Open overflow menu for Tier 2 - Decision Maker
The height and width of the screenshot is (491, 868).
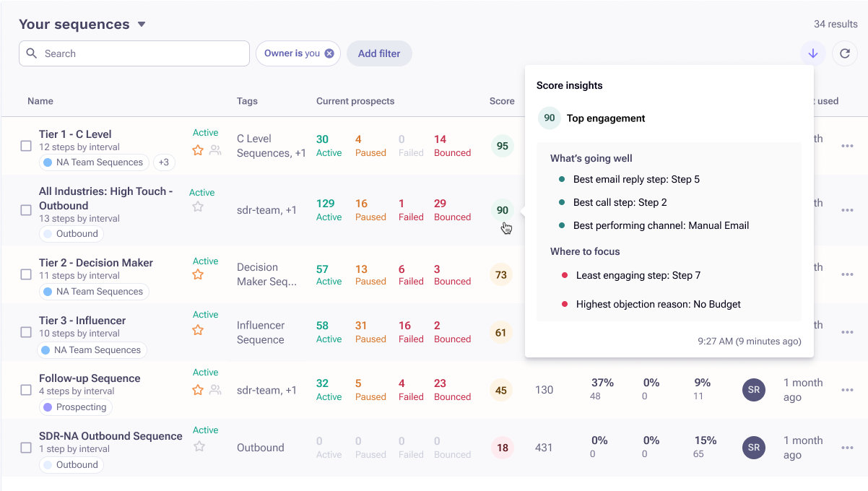pyautogui.click(x=847, y=274)
